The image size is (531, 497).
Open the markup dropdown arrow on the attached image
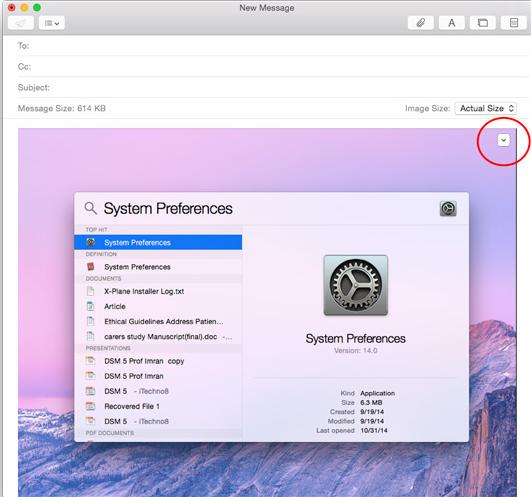pyautogui.click(x=504, y=140)
